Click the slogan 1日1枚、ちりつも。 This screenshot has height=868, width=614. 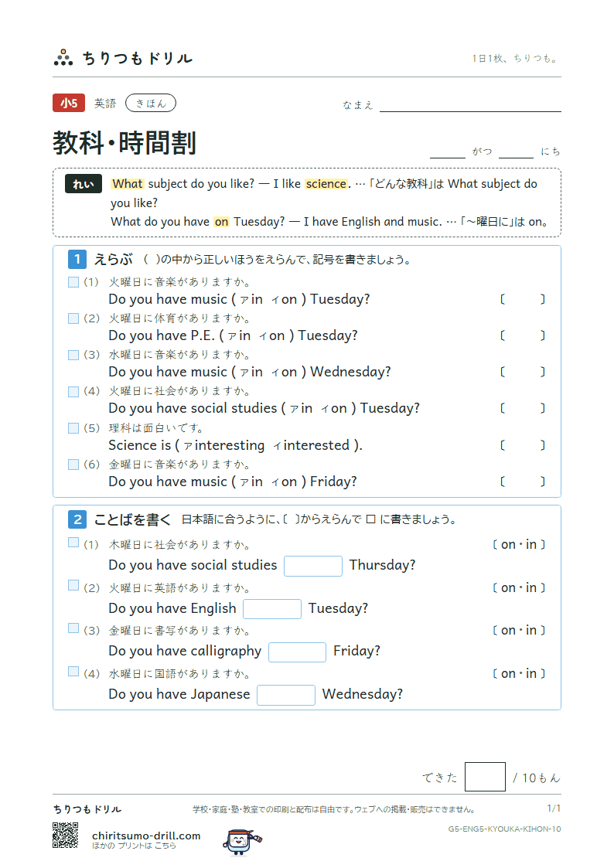(x=516, y=59)
